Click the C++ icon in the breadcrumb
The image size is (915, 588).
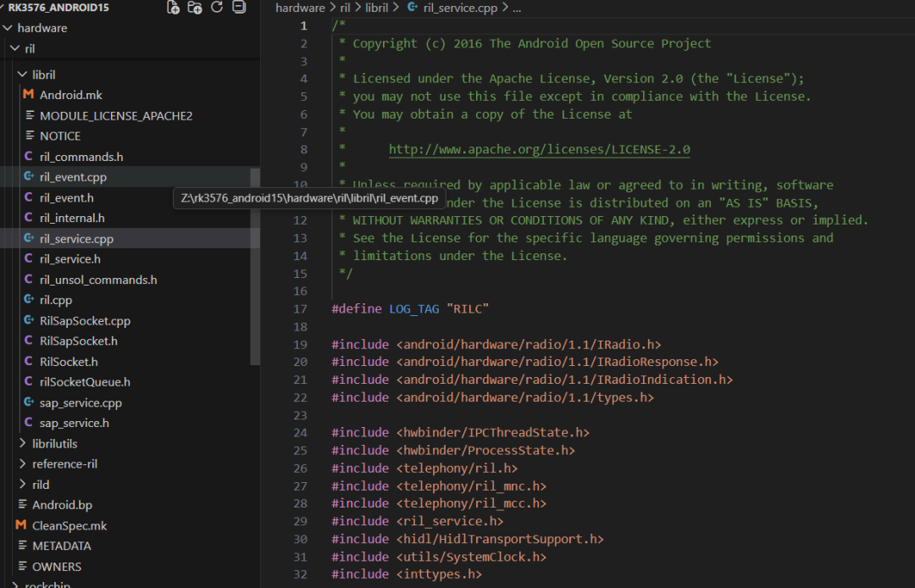tap(413, 7)
